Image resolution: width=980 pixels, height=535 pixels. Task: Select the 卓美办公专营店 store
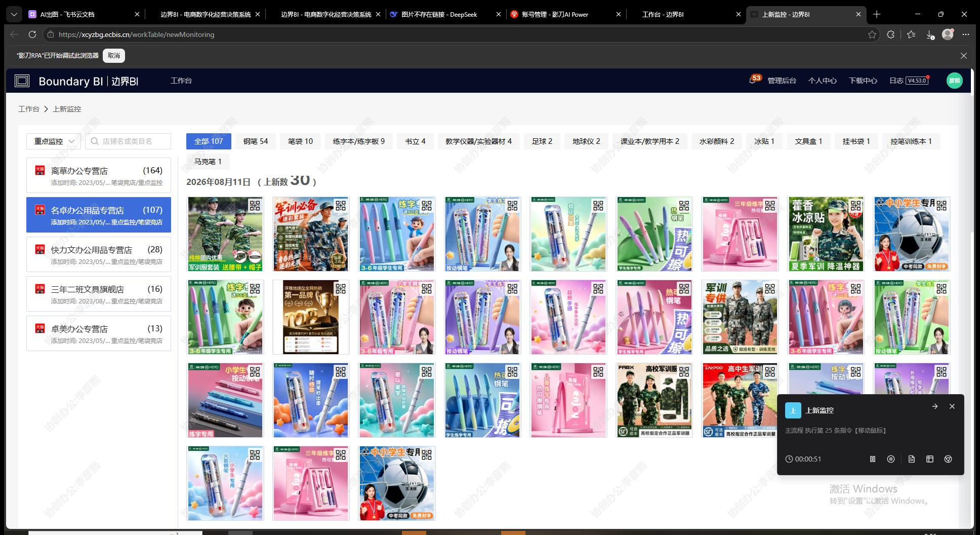pyautogui.click(x=99, y=333)
